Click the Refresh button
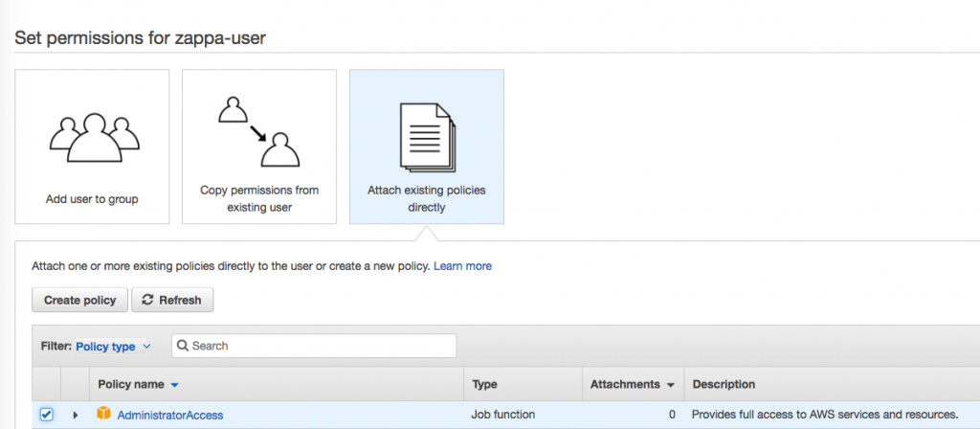 click(172, 300)
